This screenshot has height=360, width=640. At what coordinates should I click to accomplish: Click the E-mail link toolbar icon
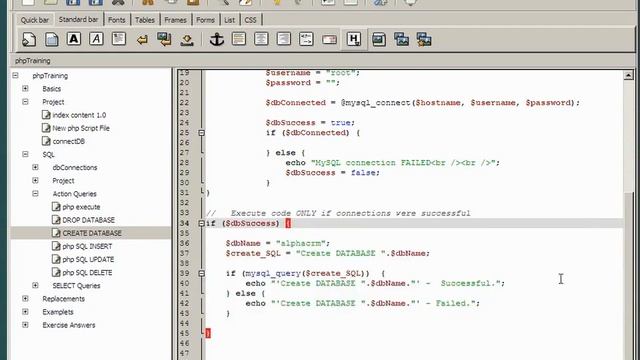329,40
